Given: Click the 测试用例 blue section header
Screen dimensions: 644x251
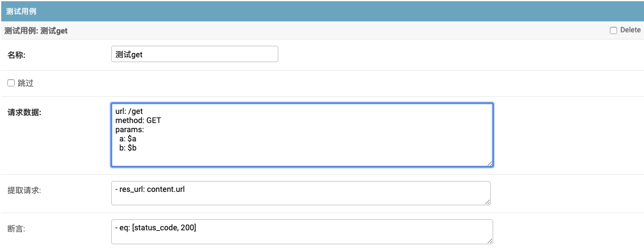Looking at the screenshot, I should [x=322, y=12].
